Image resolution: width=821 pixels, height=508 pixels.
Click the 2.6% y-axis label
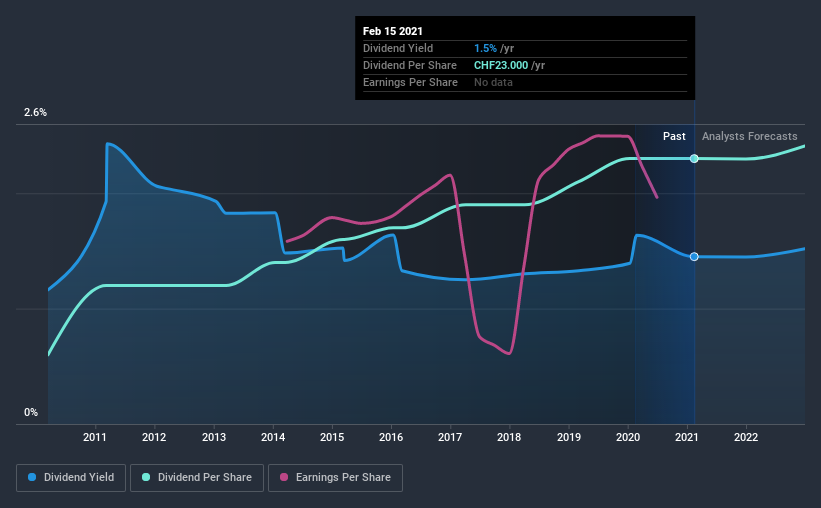(x=35, y=113)
